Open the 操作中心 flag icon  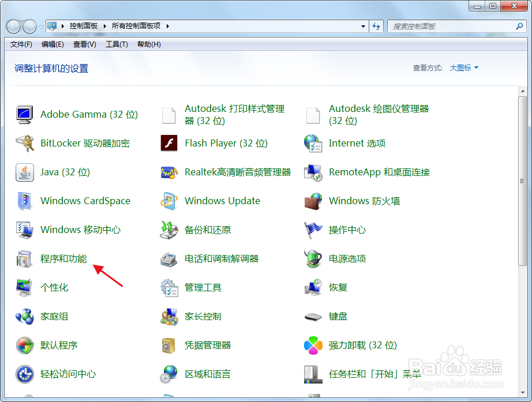313,230
